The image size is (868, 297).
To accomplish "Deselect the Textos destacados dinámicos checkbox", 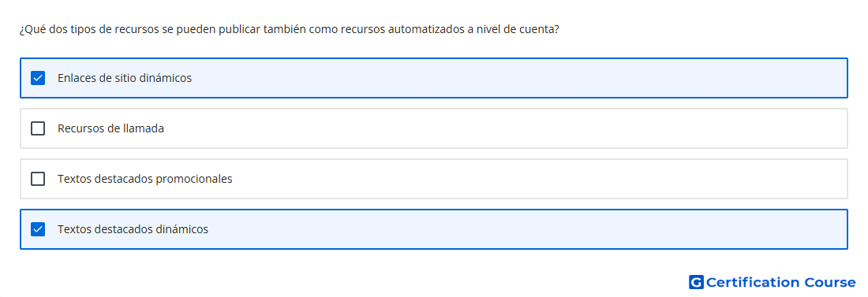I will [x=38, y=229].
